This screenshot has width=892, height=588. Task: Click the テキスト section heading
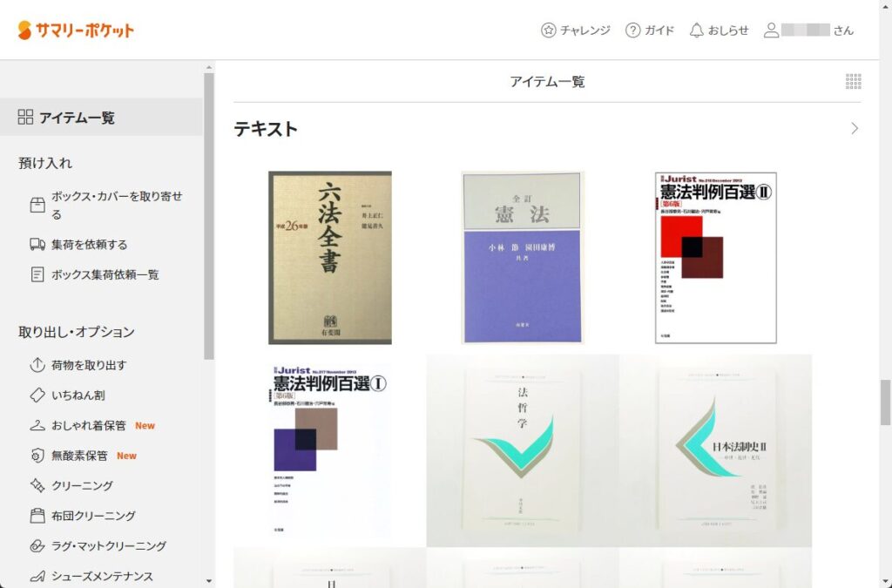pos(266,129)
